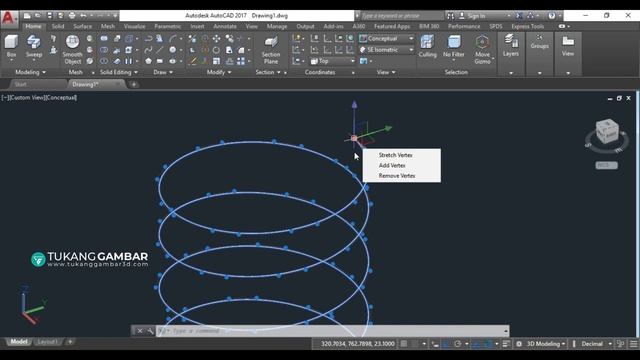The height and width of the screenshot is (360, 640).
Task: Expand the Draw panel
Action: (x=163, y=72)
